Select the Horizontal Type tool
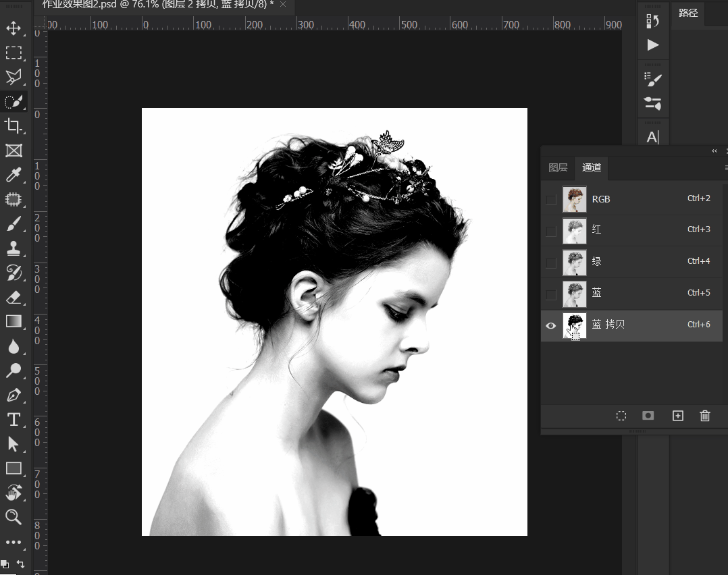 (x=14, y=420)
